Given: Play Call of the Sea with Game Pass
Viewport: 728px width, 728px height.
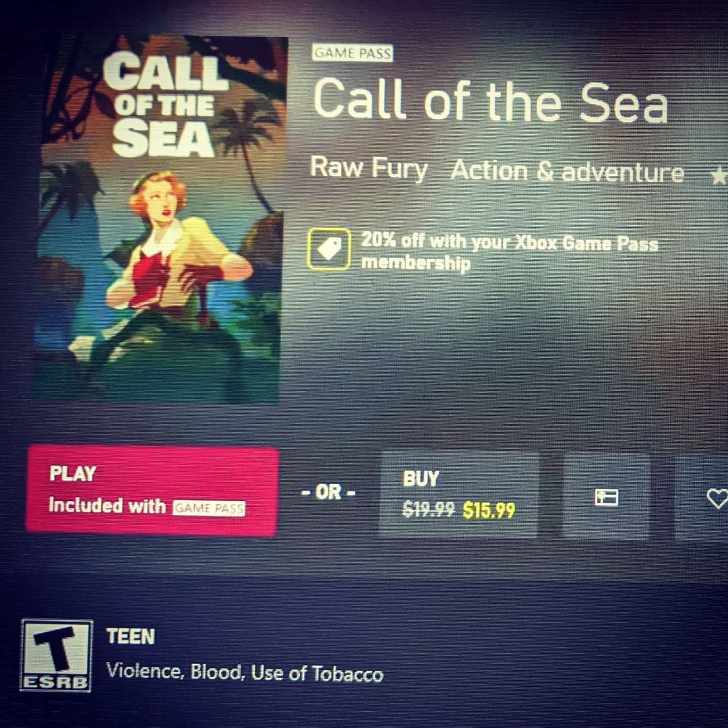Looking at the screenshot, I should (x=152, y=490).
